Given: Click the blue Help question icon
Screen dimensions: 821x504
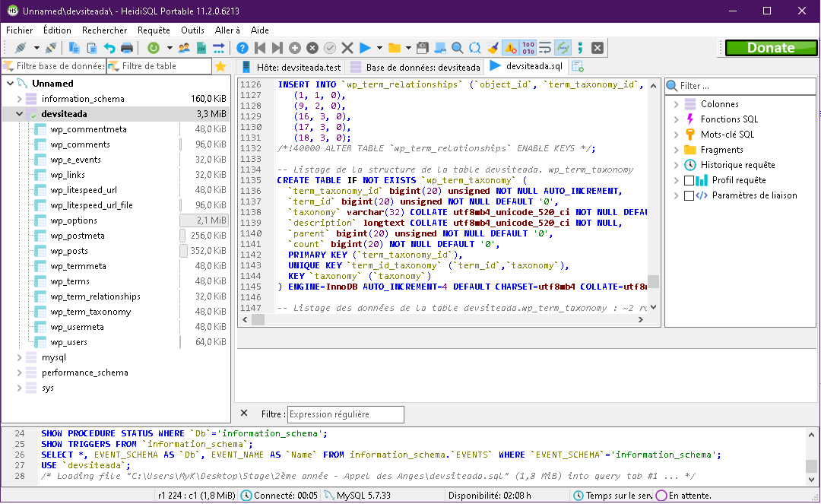Looking at the screenshot, I should click(x=242, y=48).
